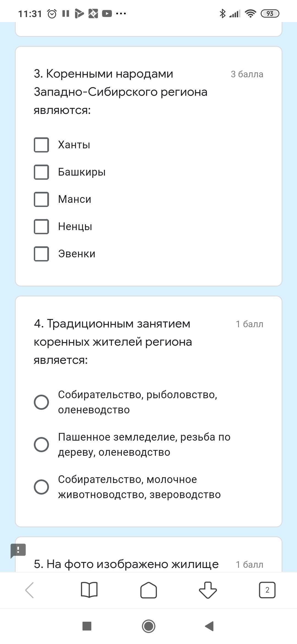This screenshot has width=297, height=644.
Task: Tick the Манси checkbox
Action: (41, 199)
